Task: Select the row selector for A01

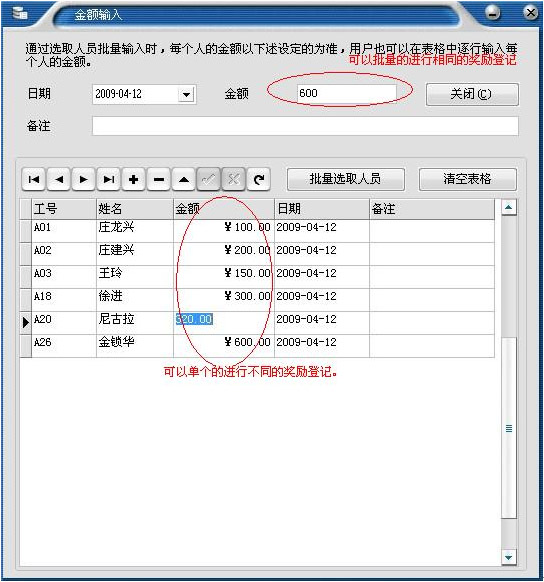Action: [x=26, y=231]
